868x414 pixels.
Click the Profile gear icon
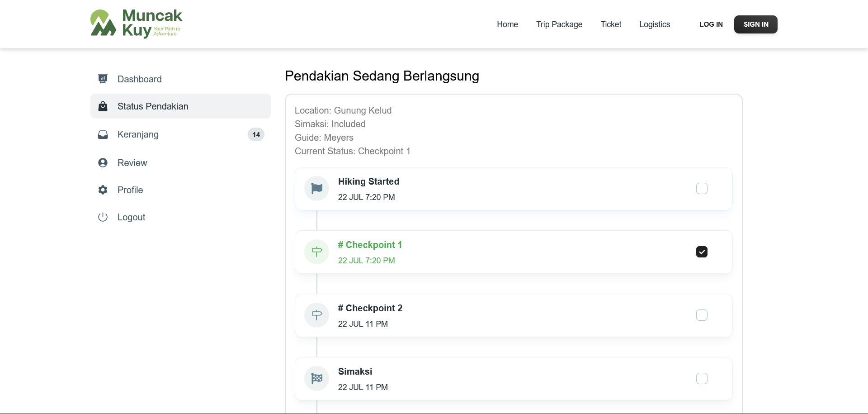point(103,190)
